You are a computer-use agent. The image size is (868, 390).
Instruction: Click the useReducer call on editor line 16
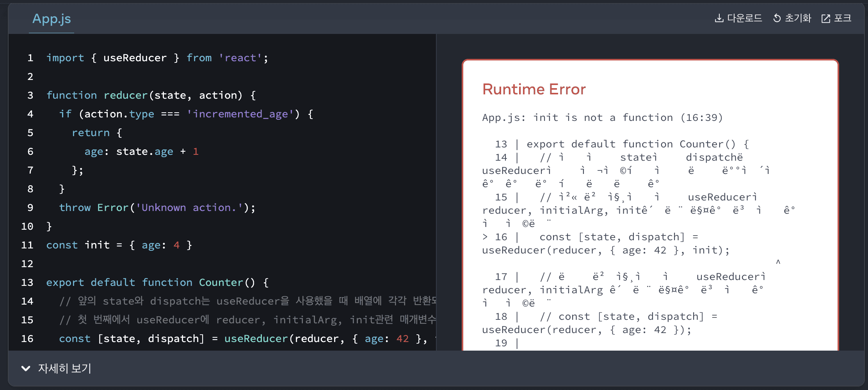pyautogui.click(x=256, y=339)
